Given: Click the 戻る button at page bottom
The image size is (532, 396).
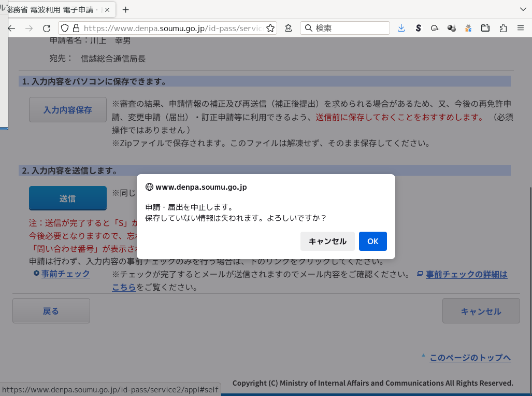Looking at the screenshot, I should (x=51, y=311).
